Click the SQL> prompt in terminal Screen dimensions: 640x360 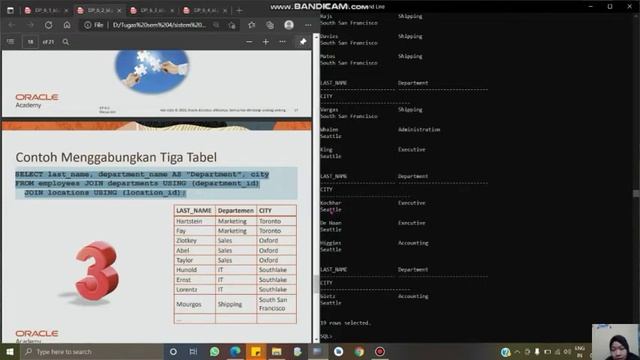(x=326, y=336)
